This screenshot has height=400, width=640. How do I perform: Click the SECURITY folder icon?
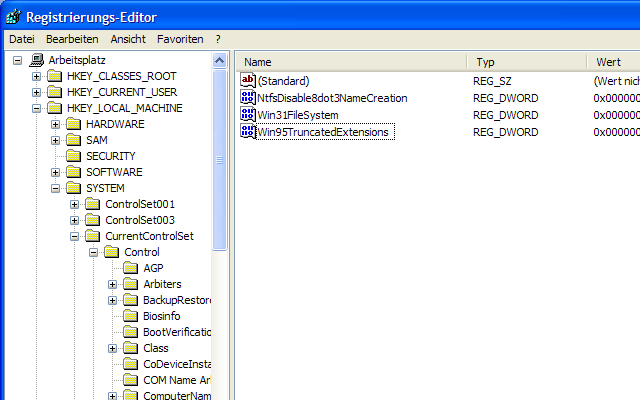(x=74, y=156)
